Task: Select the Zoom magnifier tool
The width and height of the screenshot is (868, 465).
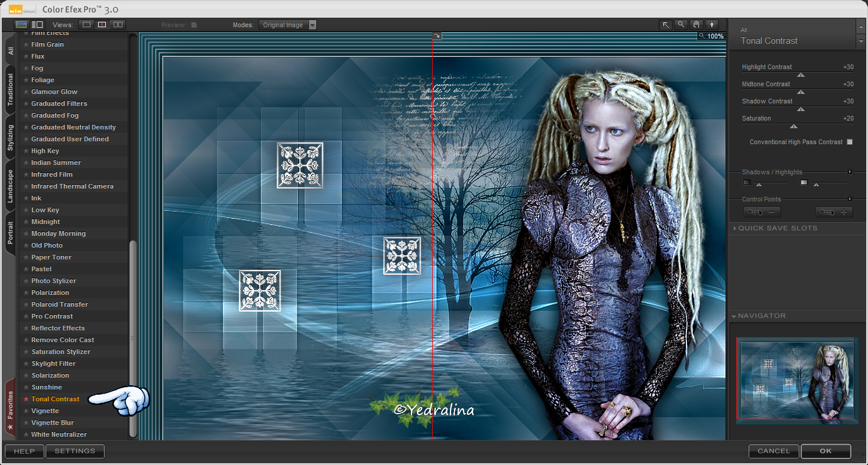Action: point(681,25)
